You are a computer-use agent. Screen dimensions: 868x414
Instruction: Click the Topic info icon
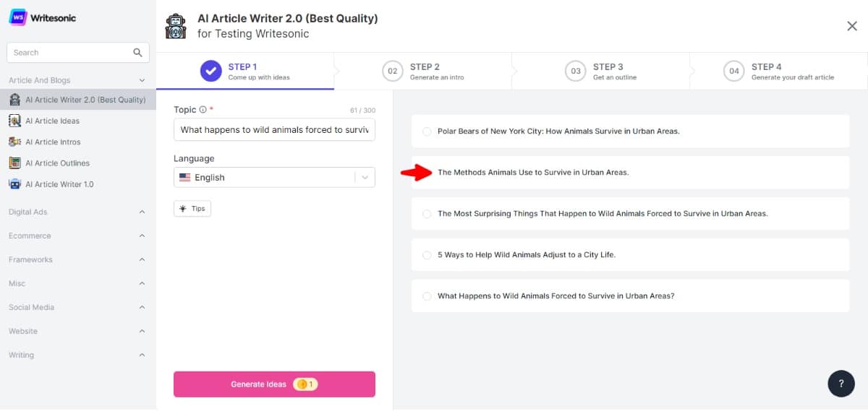(203, 110)
